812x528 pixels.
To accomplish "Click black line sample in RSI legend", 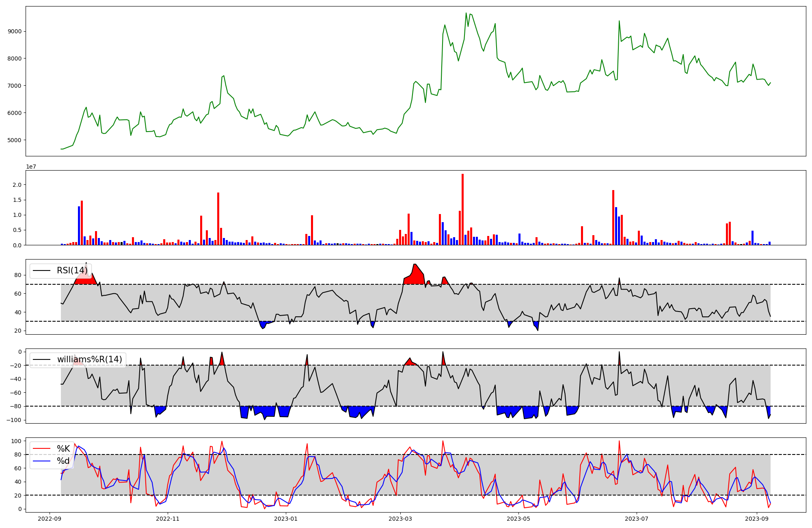I will pyautogui.click(x=42, y=270).
